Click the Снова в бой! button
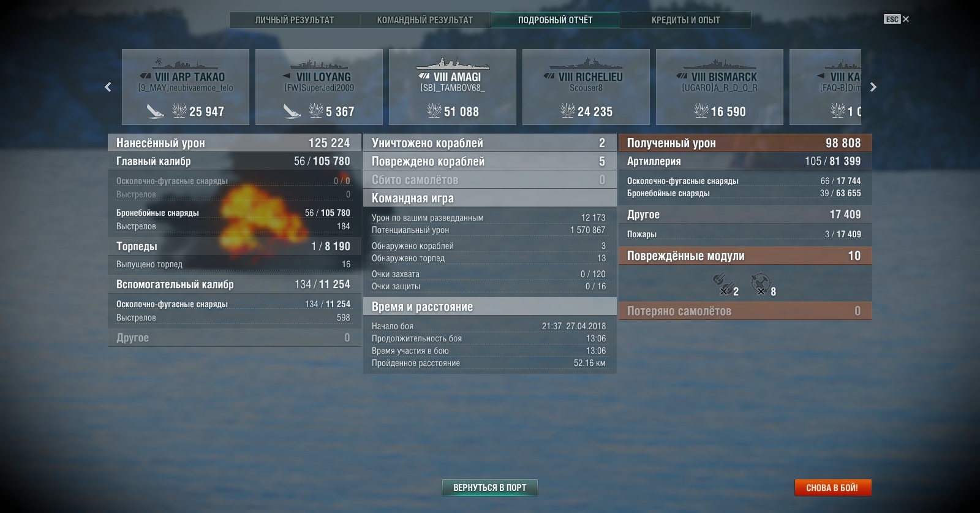980x513 pixels. [x=832, y=488]
